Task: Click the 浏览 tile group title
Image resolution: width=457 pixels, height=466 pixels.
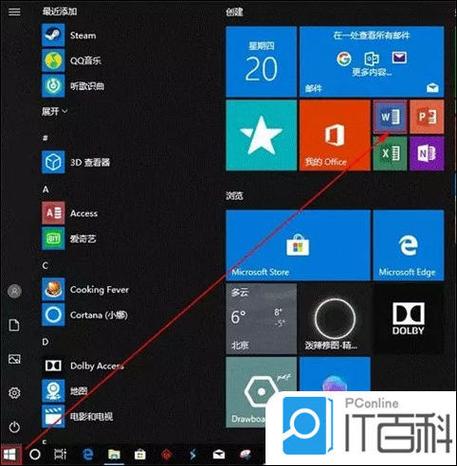Action: (x=234, y=195)
